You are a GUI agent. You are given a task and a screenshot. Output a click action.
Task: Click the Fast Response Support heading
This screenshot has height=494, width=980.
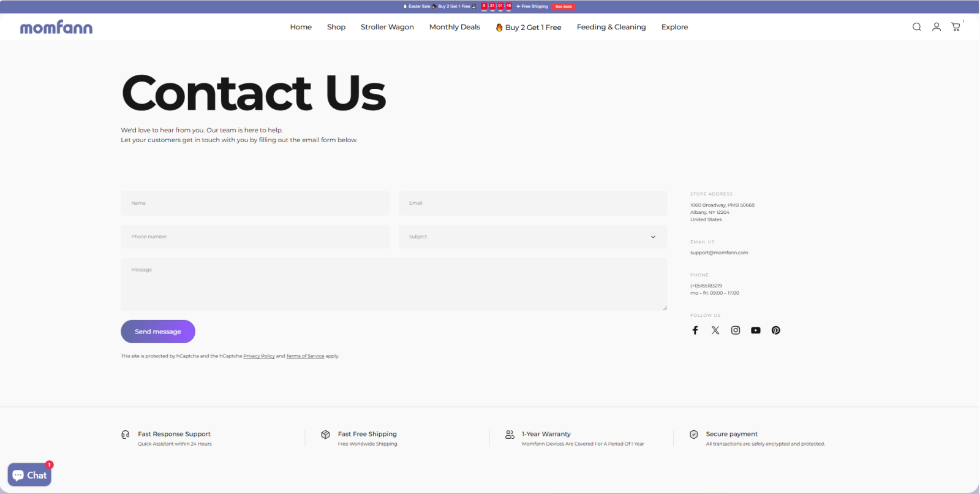click(174, 434)
